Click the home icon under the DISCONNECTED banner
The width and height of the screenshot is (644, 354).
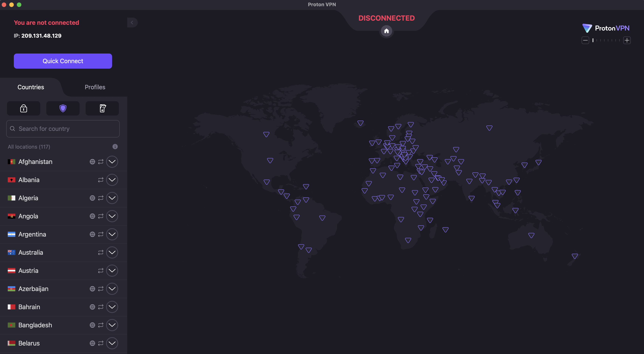click(387, 31)
